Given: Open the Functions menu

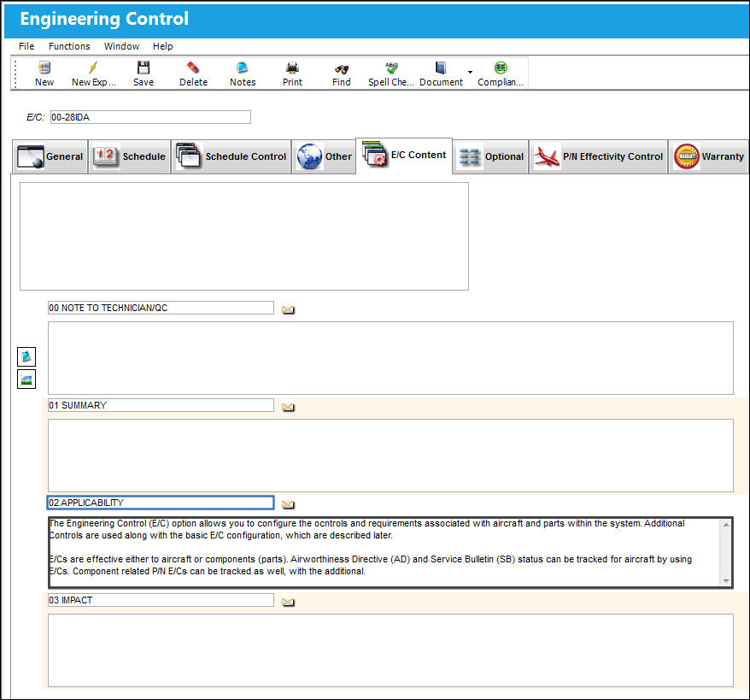Looking at the screenshot, I should [69, 46].
